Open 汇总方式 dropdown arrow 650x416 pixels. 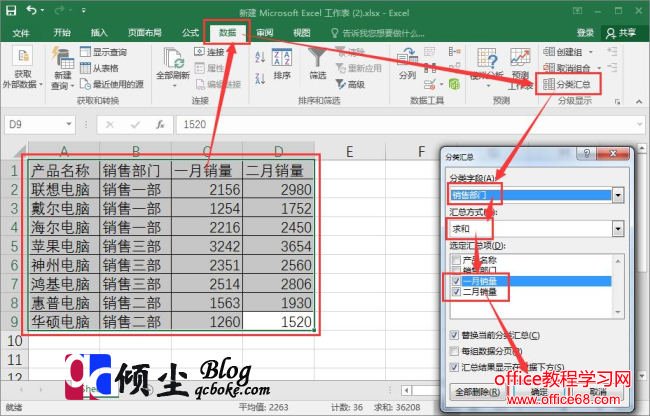pyautogui.click(x=618, y=229)
